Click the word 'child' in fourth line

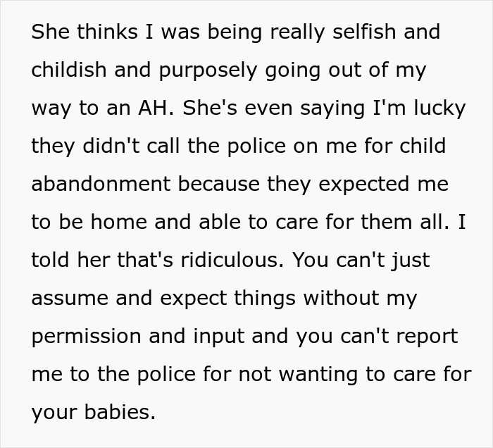pyautogui.click(x=423, y=146)
